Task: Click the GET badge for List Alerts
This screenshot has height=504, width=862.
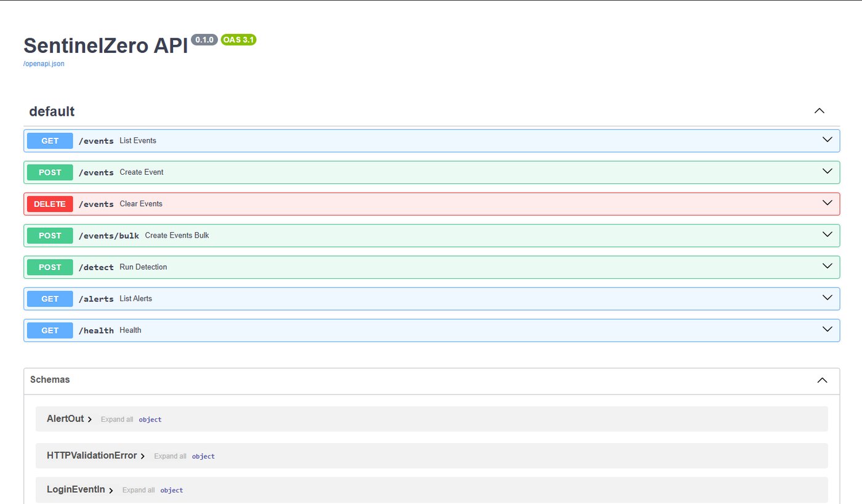Action: (x=50, y=298)
